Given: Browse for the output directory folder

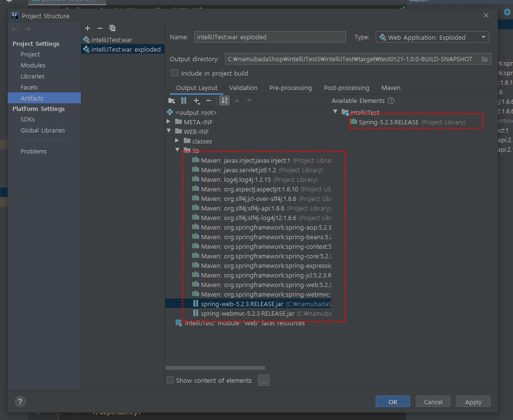Looking at the screenshot, I should pyautogui.click(x=485, y=59).
